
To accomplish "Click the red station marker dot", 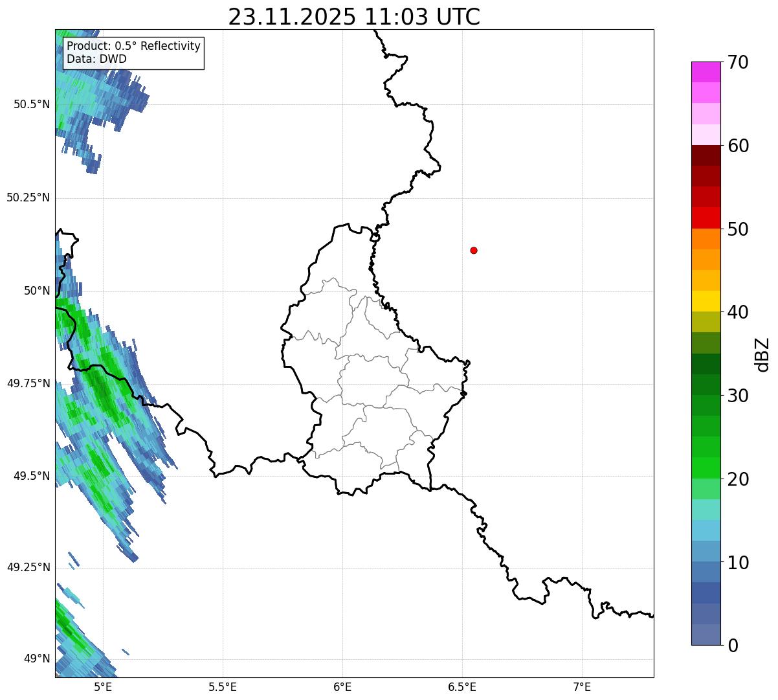I will tap(474, 250).
